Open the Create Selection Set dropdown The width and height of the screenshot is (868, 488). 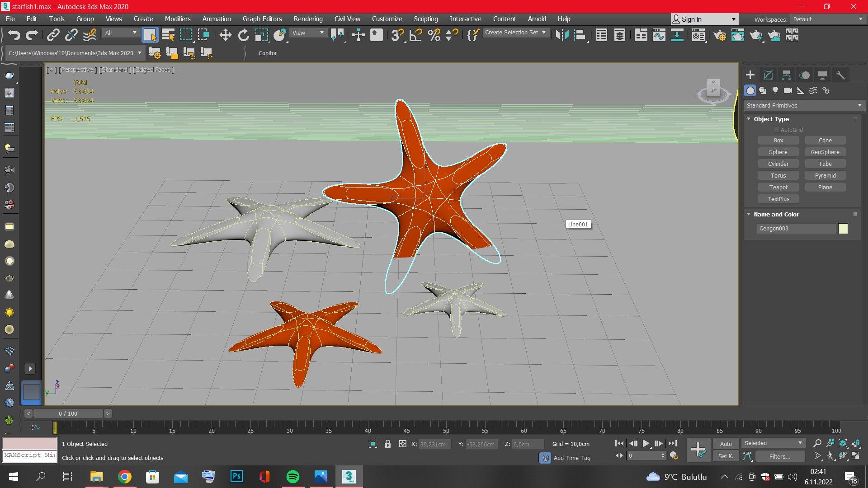click(516, 33)
